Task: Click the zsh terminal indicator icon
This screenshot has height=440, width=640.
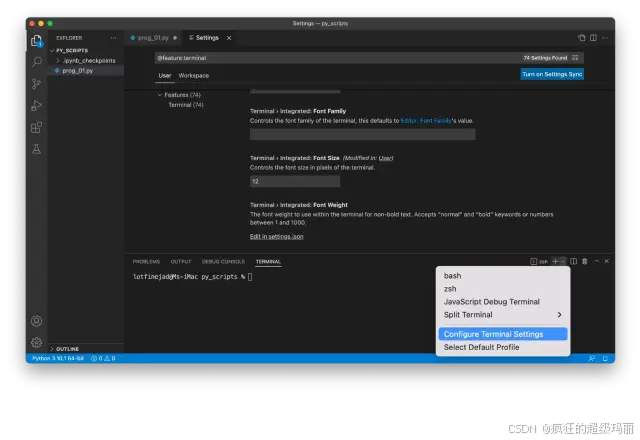Action: [539, 261]
